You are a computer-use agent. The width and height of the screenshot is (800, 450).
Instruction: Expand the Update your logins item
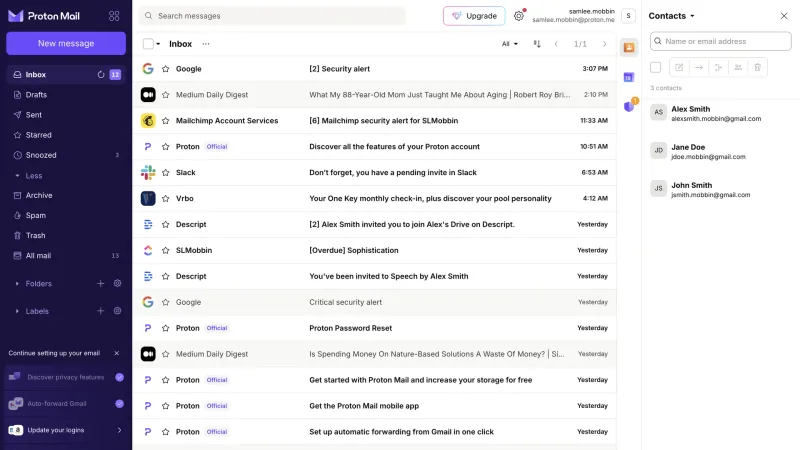pyautogui.click(x=66, y=430)
